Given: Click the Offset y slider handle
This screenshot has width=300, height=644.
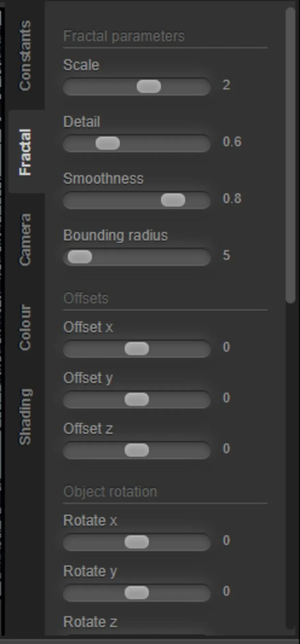Looking at the screenshot, I should pyautogui.click(x=137, y=400).
